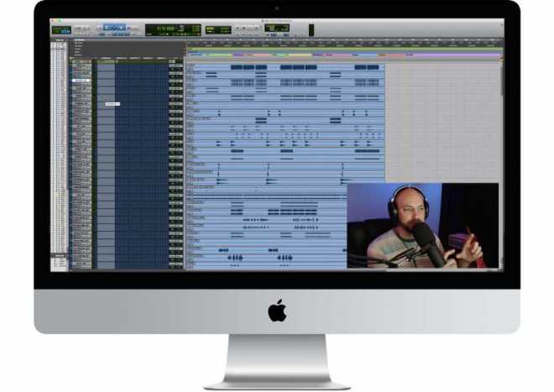Open the edit mode selector box

pos(61,30)
